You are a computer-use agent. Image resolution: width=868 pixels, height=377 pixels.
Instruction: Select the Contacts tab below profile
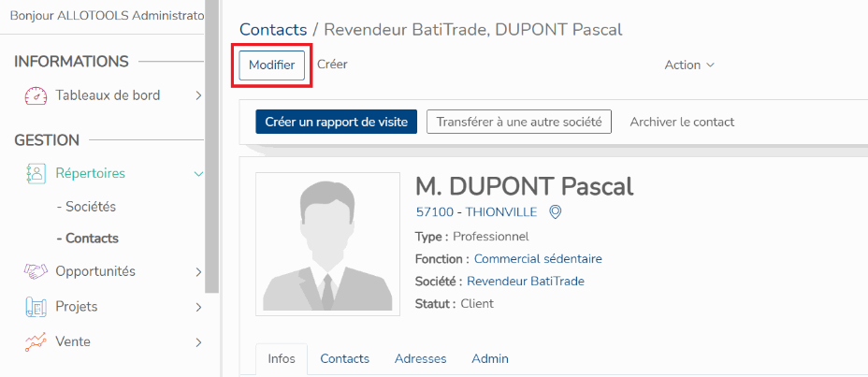tap(344, 358)
